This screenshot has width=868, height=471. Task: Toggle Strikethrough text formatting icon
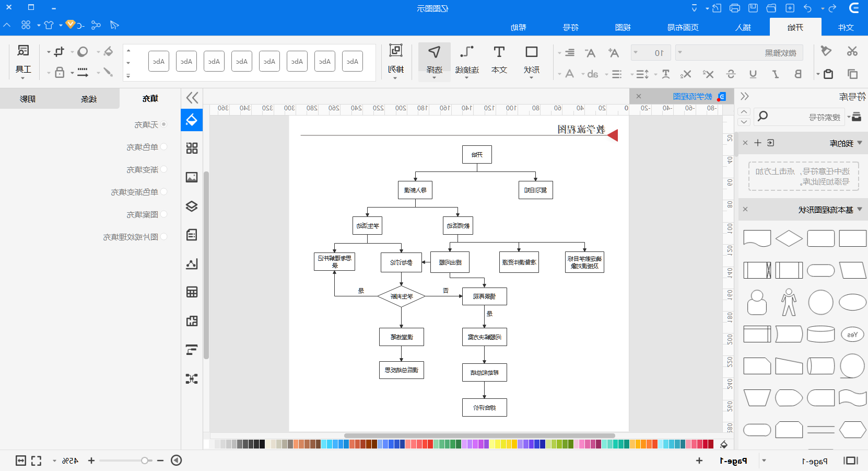click(x=731, y=74)
